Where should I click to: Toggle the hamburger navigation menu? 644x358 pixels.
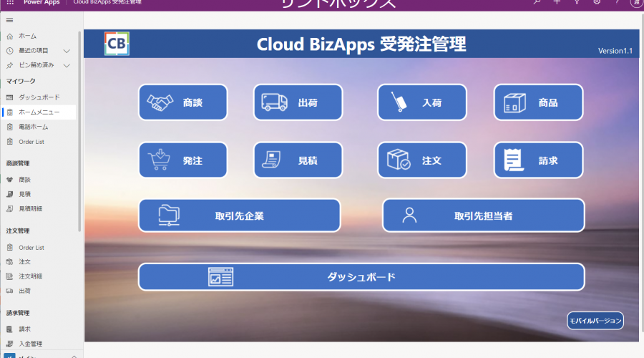9,20
